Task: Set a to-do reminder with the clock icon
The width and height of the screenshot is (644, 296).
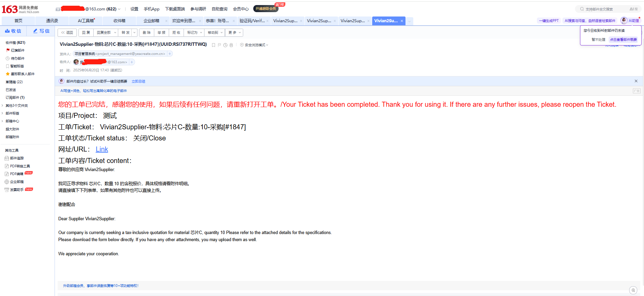Action: pos(225,45)
